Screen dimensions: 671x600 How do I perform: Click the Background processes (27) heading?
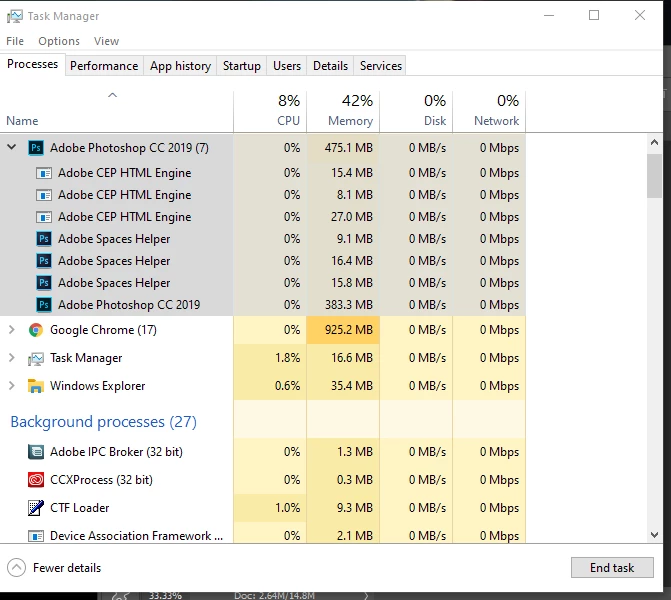coord(104,422)
